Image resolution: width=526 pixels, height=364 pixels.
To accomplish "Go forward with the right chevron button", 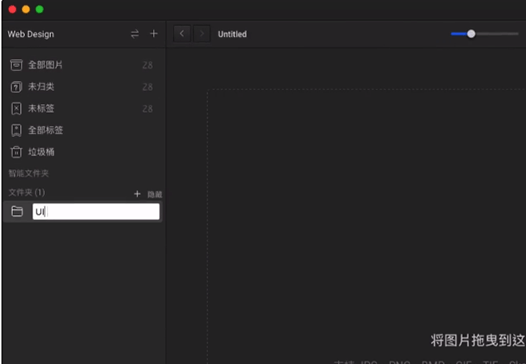I will [202, 34].
